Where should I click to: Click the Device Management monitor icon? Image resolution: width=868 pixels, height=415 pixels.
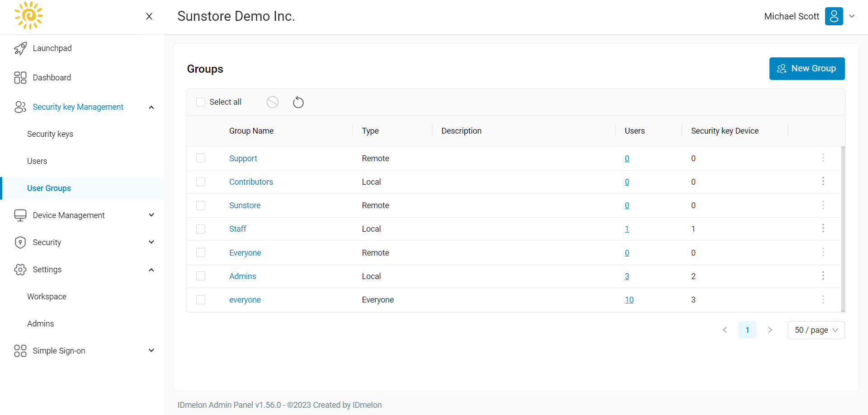20,215
